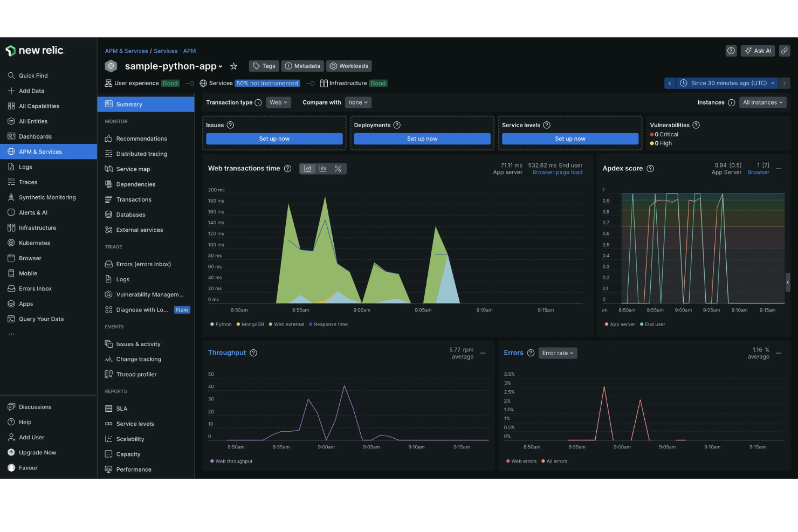Set up now for Deployments
Image resolution: width=798 pixels, height=532 pixels.
tap(422, 139)
